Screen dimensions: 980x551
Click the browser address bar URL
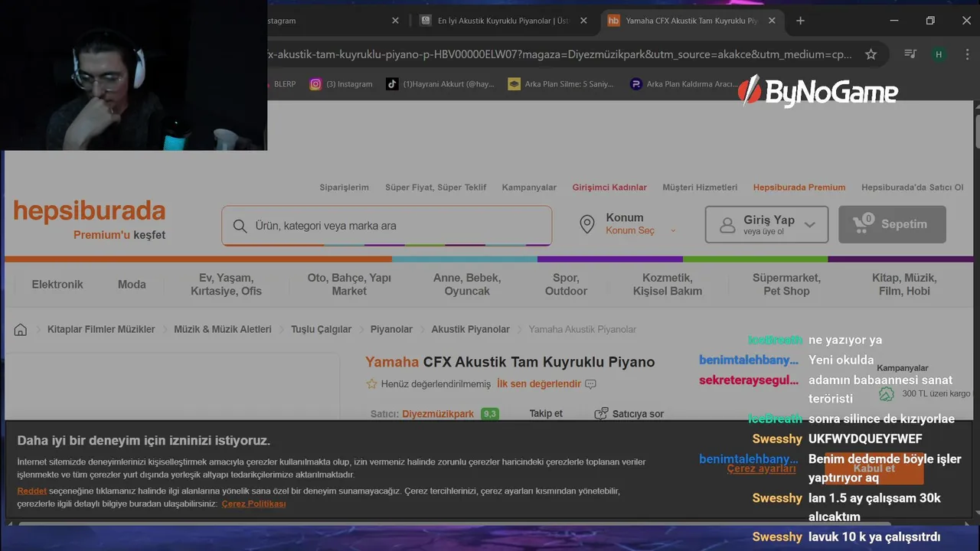point(559,54)
